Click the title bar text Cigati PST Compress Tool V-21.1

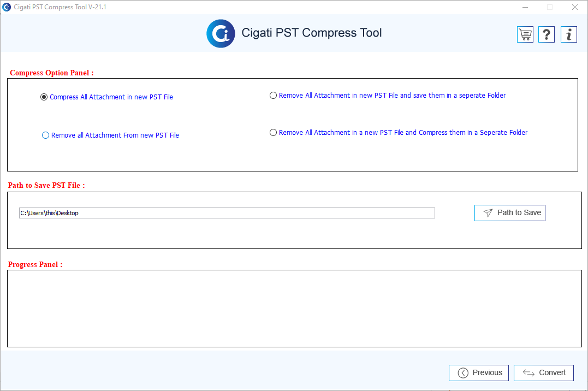click(x=60, y=7)
